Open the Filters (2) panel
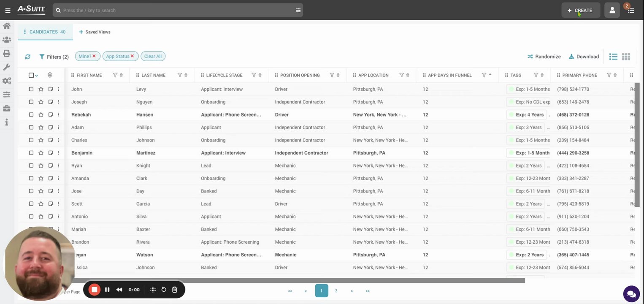644x304 pixels. click(x=54, y=57)
